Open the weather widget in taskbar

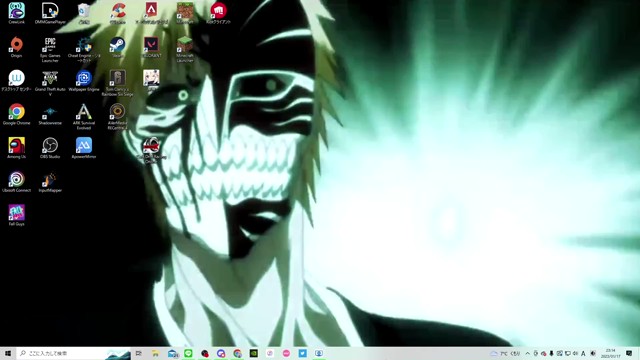pyautogui.click(x=505, y=353)
